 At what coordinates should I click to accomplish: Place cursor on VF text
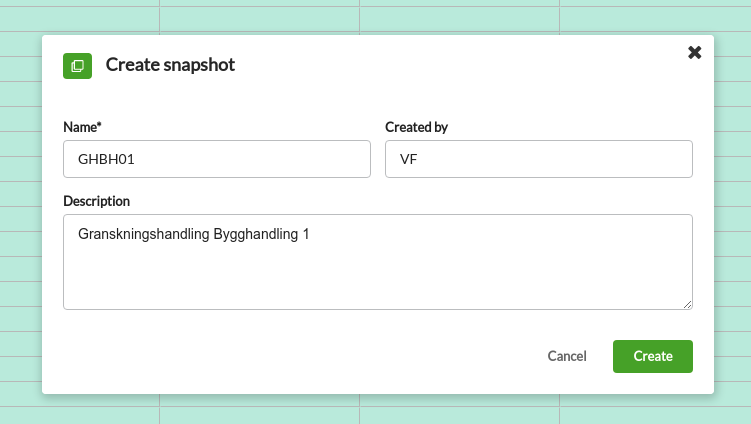pyautogui.click(x=409, y=159)
